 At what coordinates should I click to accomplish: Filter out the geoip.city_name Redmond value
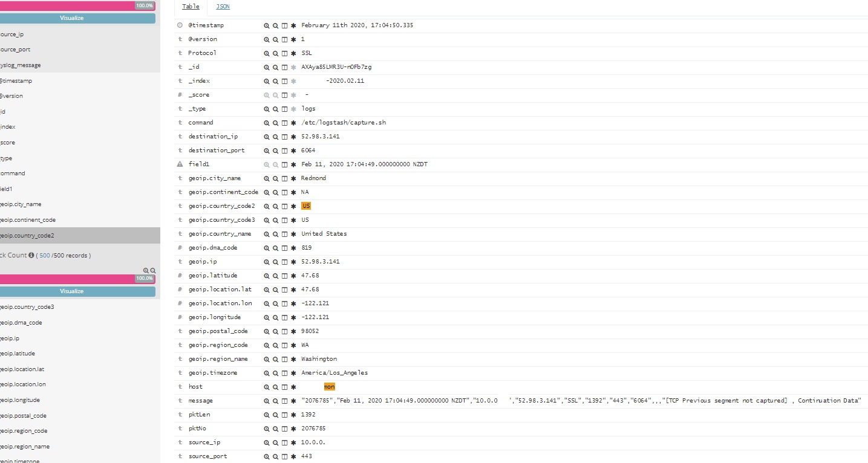pos(275,178)
